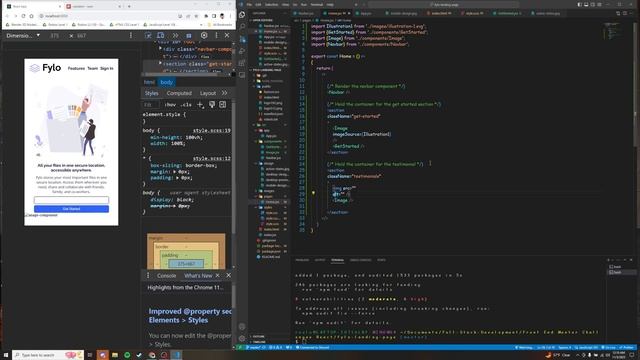Open VS Code Source Control icon
Image resolution: width=640 pixels, height=360 pixels.
click(242, 39)
